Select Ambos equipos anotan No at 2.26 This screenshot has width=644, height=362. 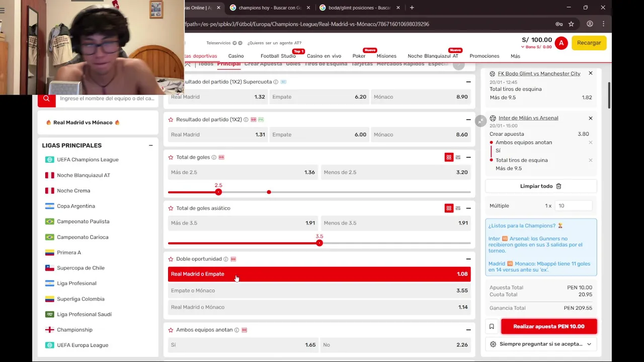pos(396,345)
